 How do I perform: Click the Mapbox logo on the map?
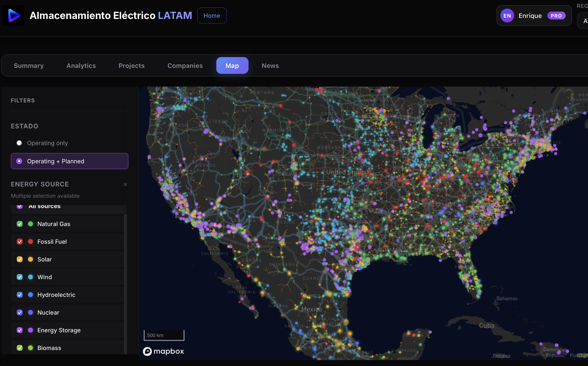coord(163,351)
